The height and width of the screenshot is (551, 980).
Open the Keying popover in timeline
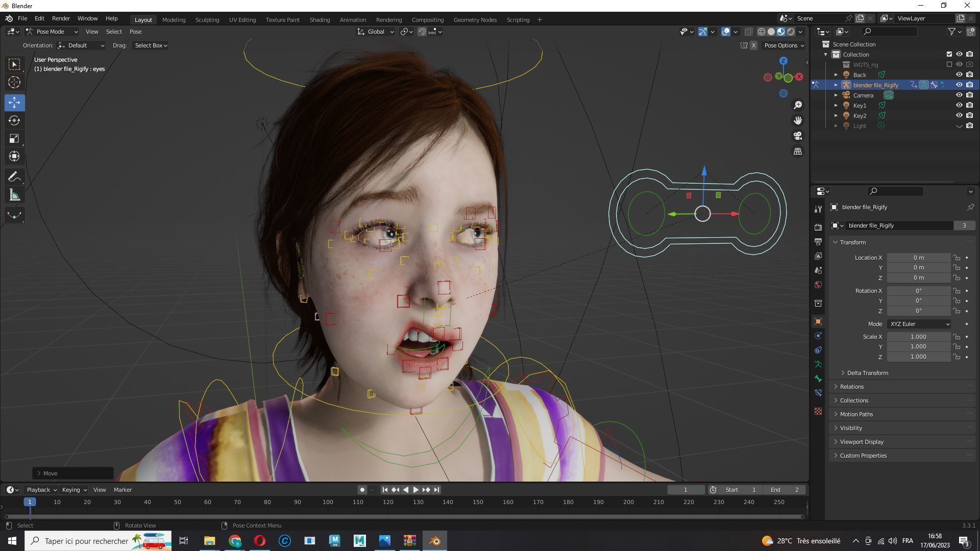[74, 490]
